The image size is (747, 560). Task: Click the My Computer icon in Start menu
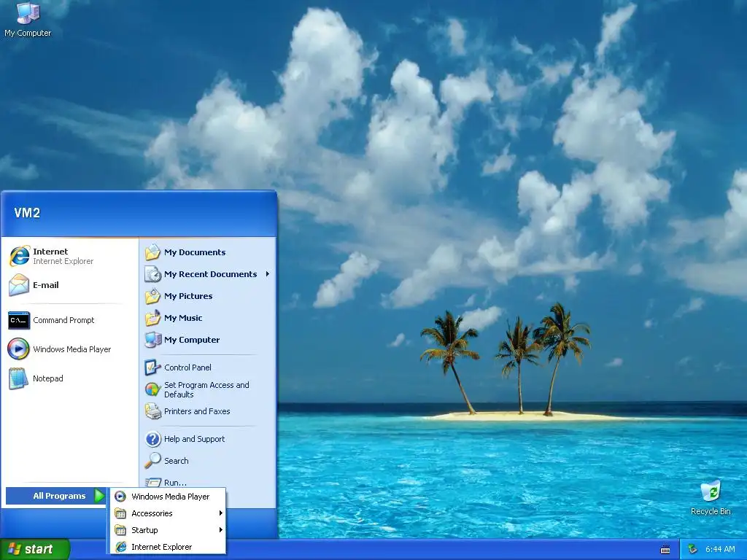[153, 340]
